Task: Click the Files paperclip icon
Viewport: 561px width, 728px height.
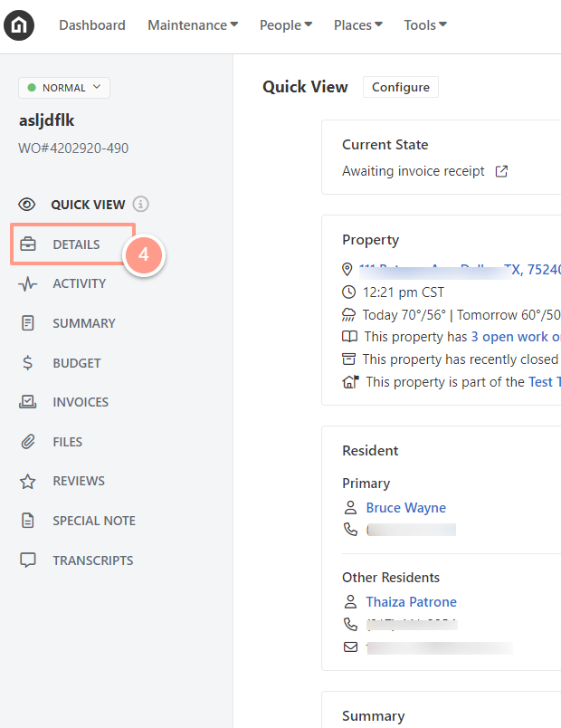Action: point(28,442)
